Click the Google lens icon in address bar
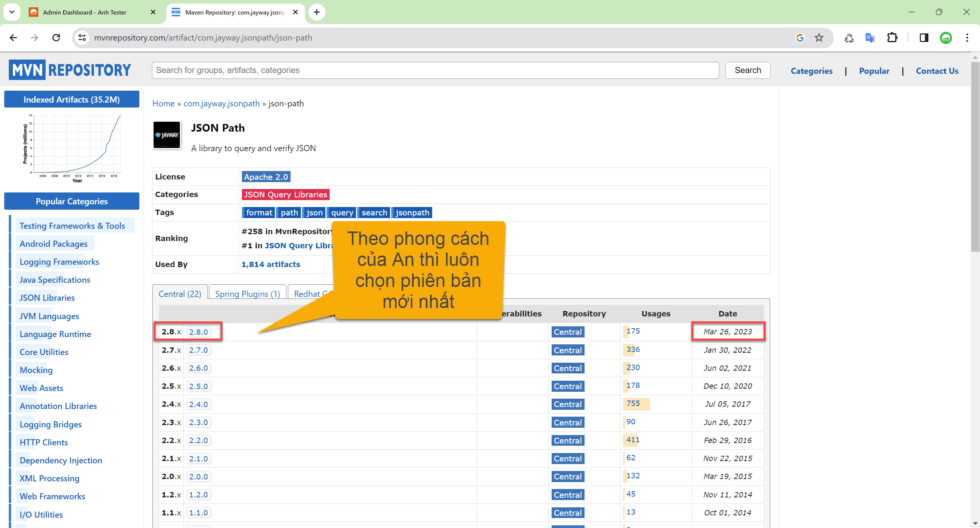The height and width of the screenshot is (528, 980). [x=800, y=37]
